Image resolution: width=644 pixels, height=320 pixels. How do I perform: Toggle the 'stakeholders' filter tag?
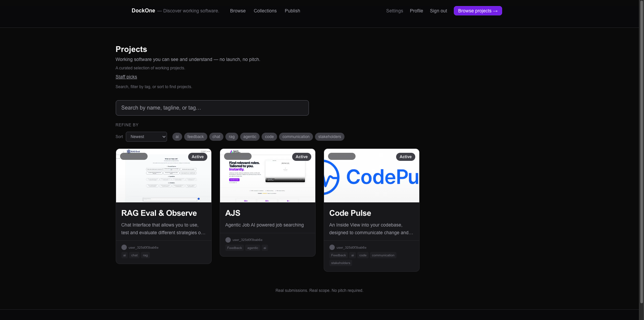point(329,137)
